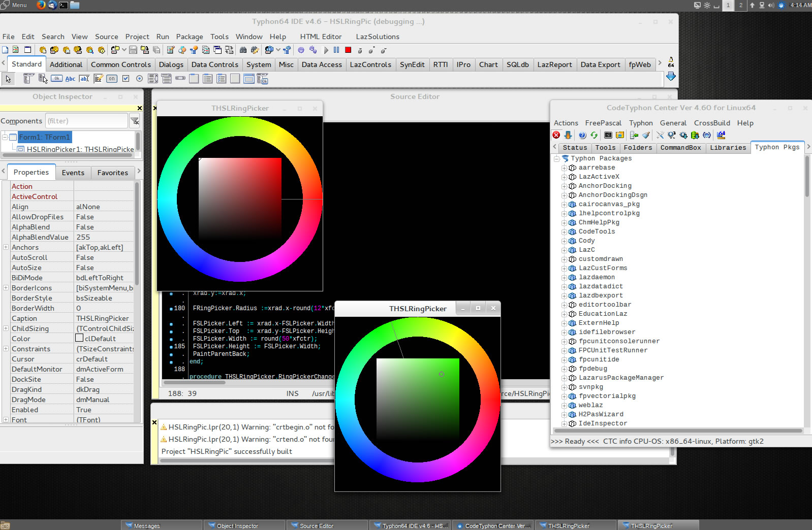Choose the TButton 'Ok' component icon
Image resolution: width=812 pixels, height=530 pixels.
pyautogui.click(x=56, y=79)
